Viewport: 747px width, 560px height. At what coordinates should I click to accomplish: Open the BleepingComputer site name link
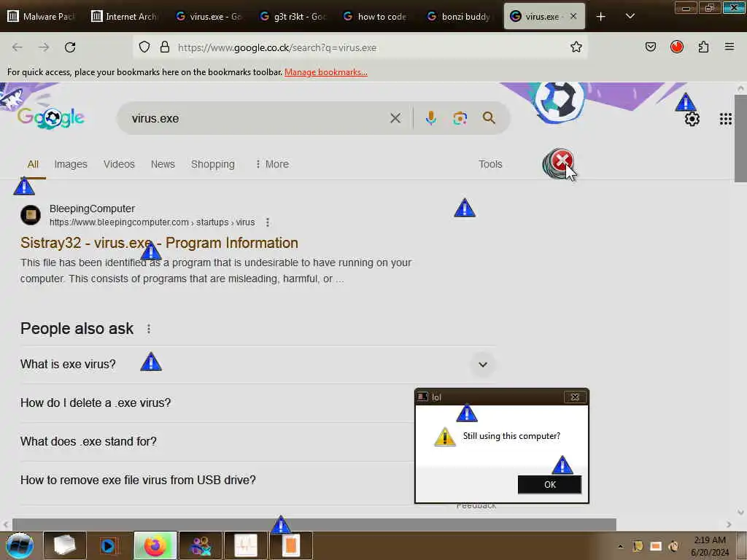92,209
